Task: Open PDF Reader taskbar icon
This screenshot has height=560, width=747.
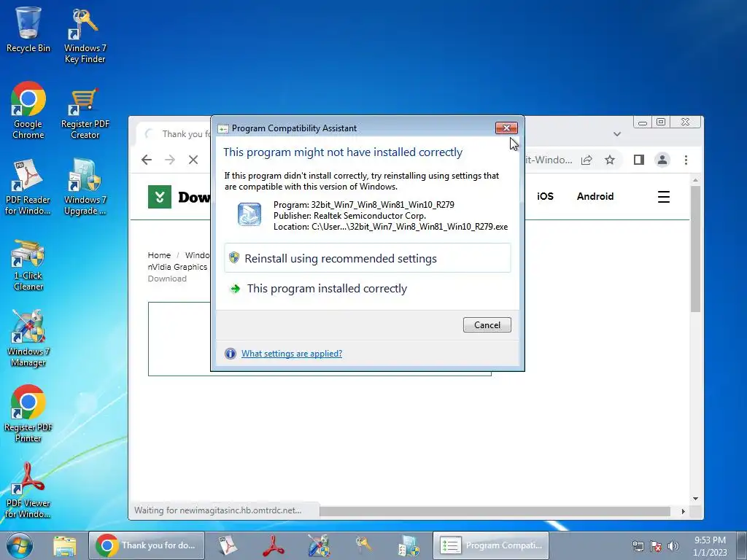Action: coord(228,545)
